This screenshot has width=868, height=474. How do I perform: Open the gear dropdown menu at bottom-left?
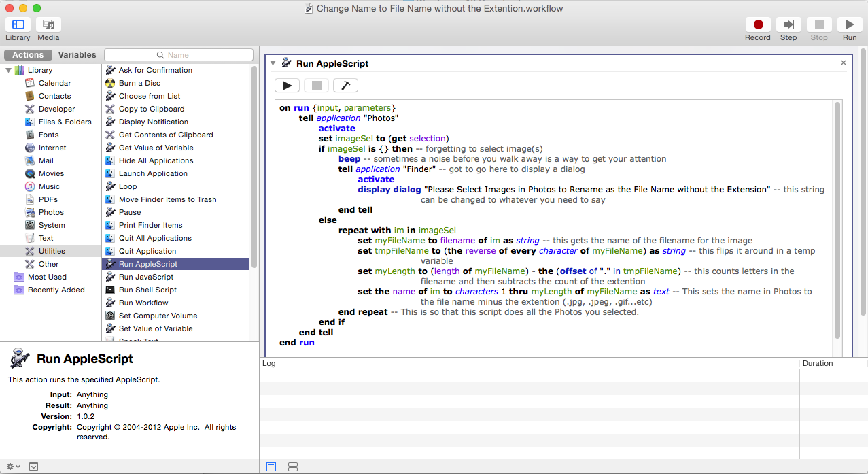13,467
